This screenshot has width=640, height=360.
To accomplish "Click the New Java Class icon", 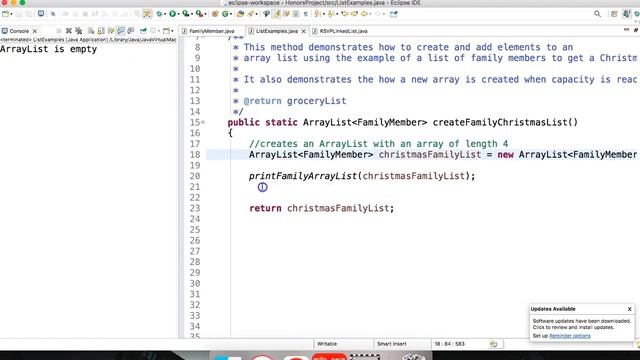I will (x=225, y=14).
